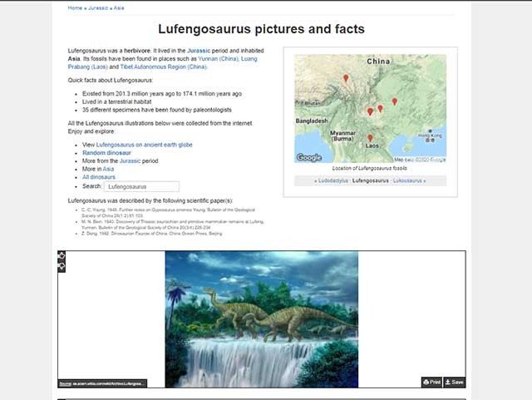Save the dinosaur image

[455, 382]
